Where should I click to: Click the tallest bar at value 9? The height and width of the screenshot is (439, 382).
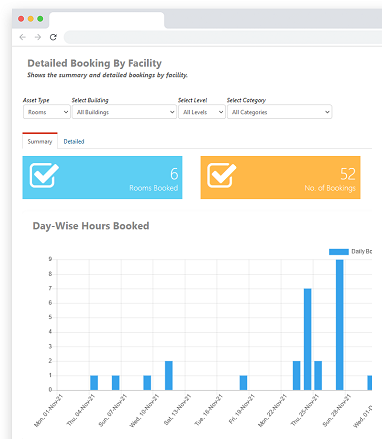pyautogui.click(x=339, y=325)
